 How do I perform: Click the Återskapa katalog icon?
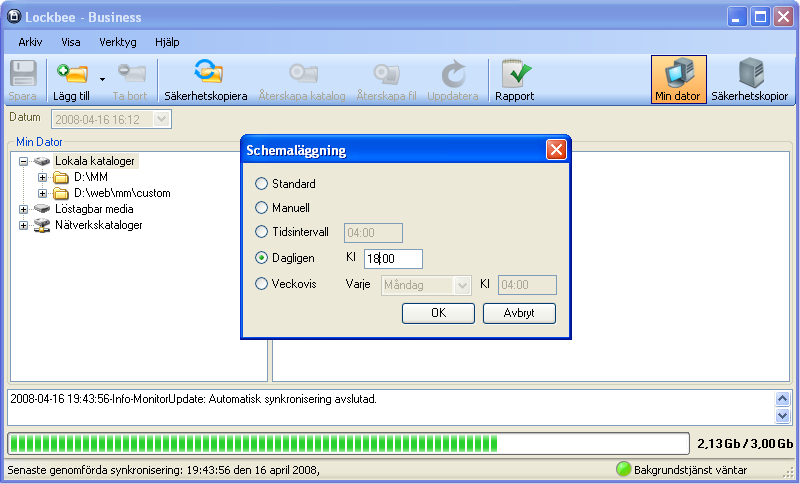tap(304, 73)
